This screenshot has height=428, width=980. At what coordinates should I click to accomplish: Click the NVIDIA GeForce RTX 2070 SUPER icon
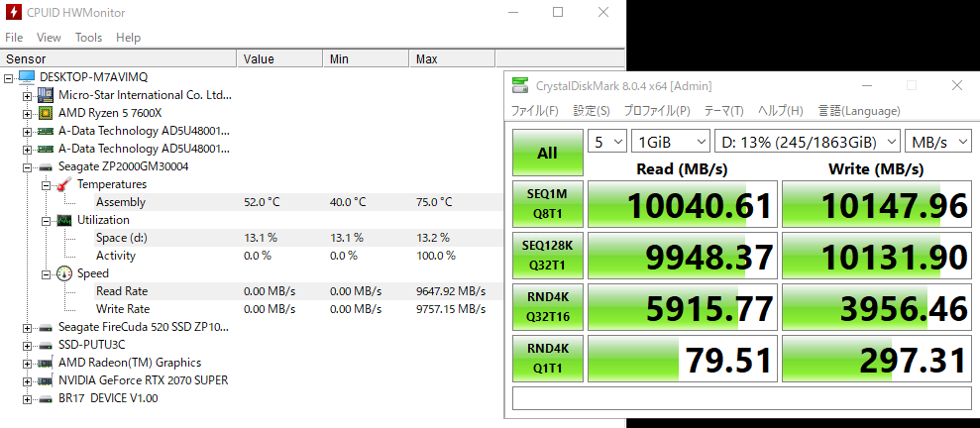[x=45, y=379]
